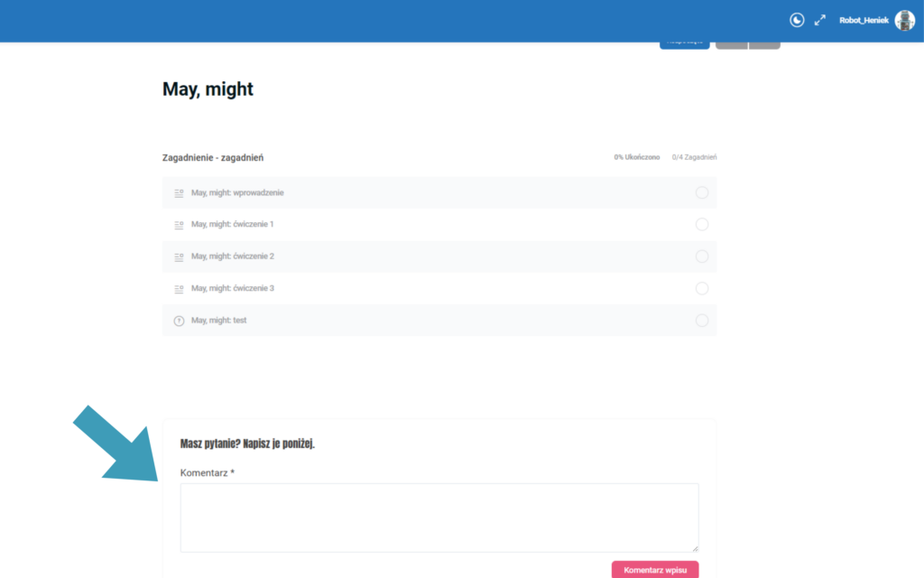Click the partially hidden blue button below the header

pyautogui.click(x=684, y=44)
